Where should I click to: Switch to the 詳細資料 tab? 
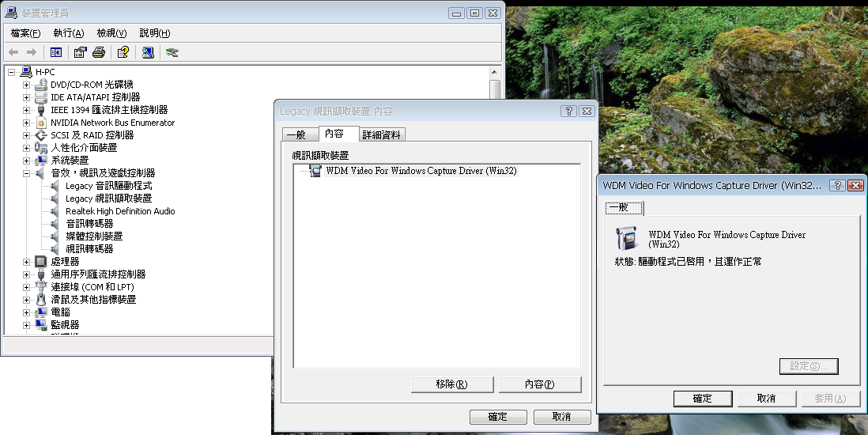pyautogui.click(x=381, y=134)
